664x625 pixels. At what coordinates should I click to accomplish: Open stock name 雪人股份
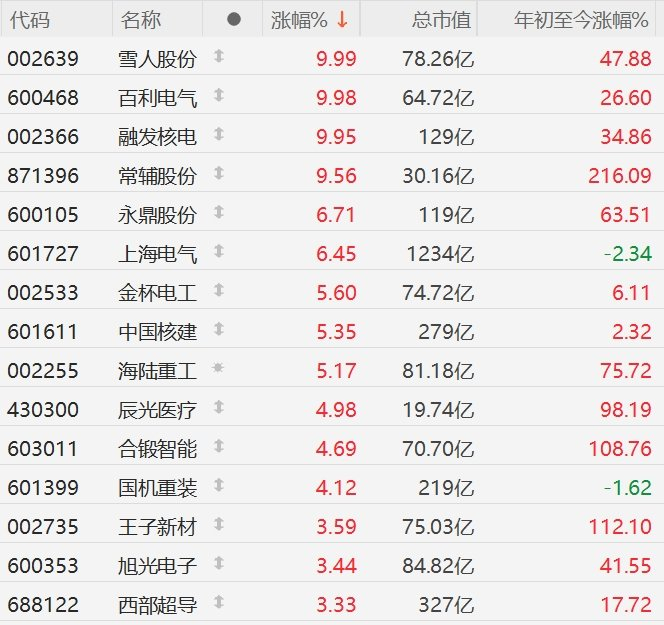[x=158, y=59]
